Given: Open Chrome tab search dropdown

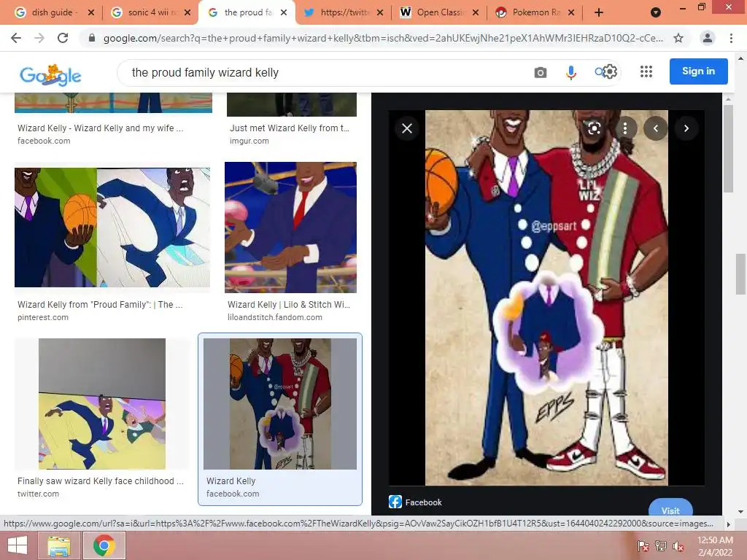Looking at the screenshot, I should coord(656,12).
